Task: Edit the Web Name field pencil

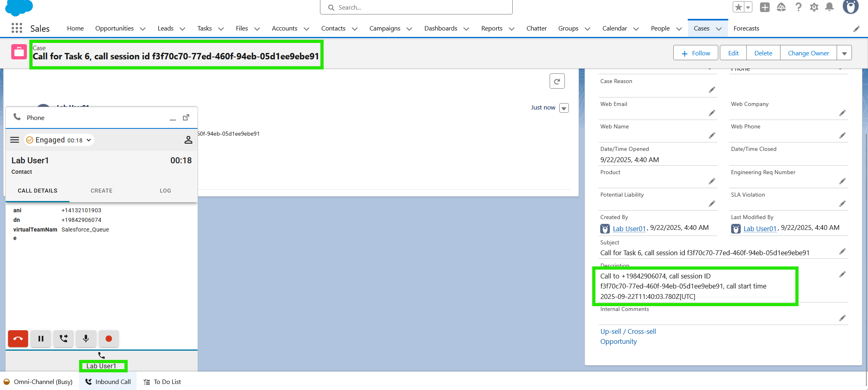Action: pos(712,136)
